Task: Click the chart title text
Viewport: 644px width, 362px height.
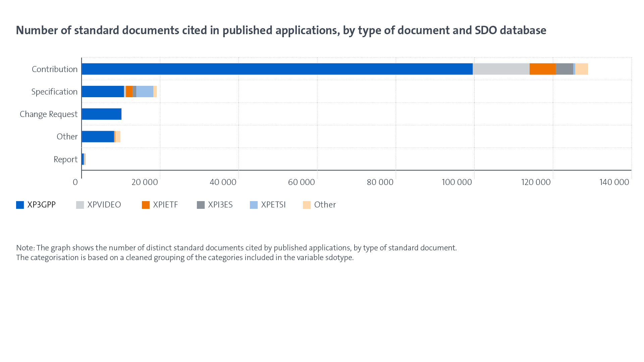Action: (x=281, y=30)
